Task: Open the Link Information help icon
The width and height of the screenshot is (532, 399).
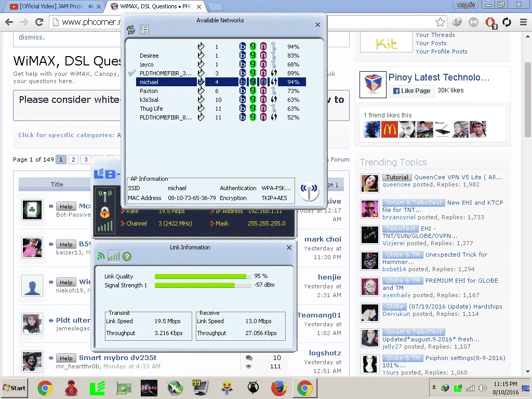Action: [127, 257]
